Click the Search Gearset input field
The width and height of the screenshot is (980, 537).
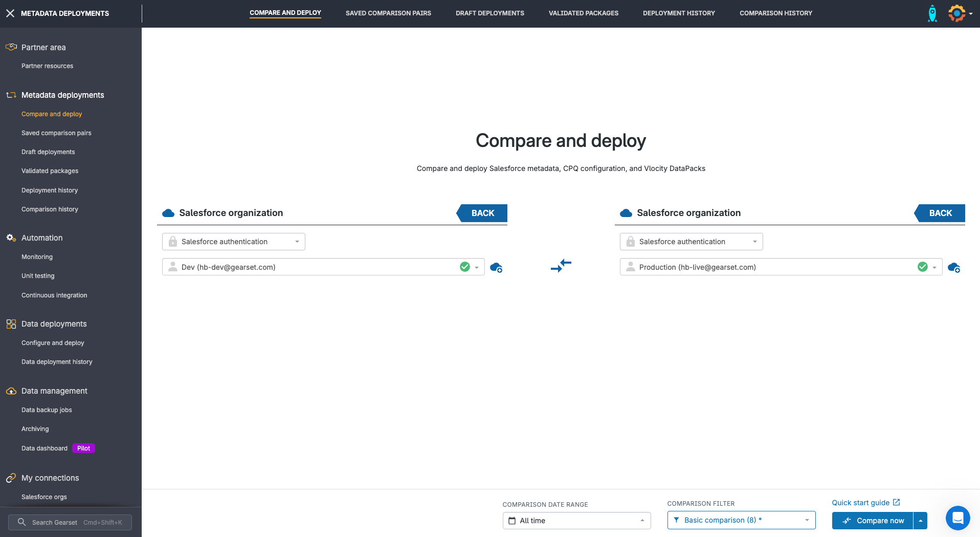(x=70, y=522)
